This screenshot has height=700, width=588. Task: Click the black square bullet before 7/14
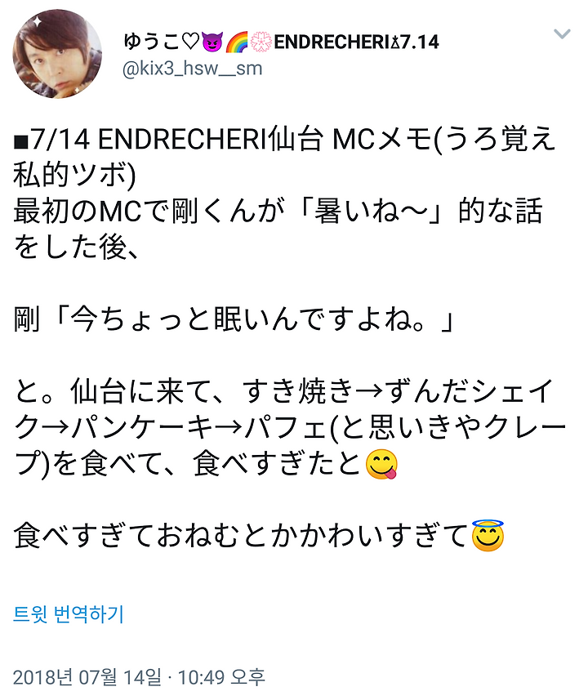pos(20,142)
